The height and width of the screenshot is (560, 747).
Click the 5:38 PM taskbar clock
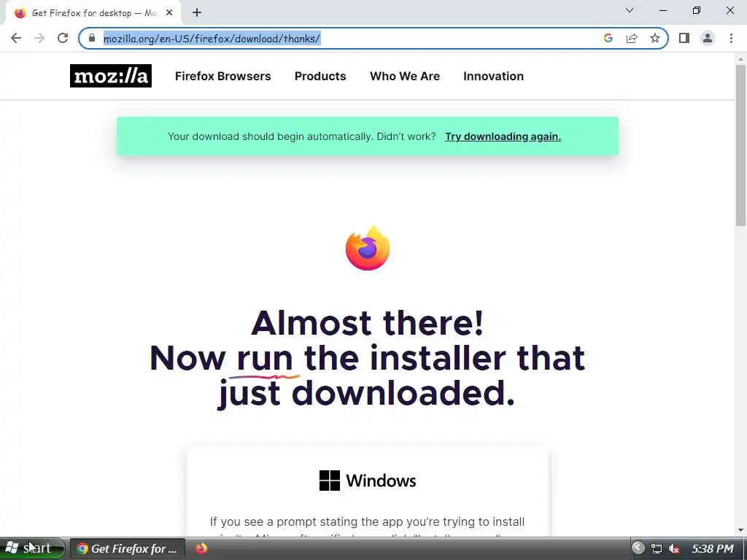712,548
